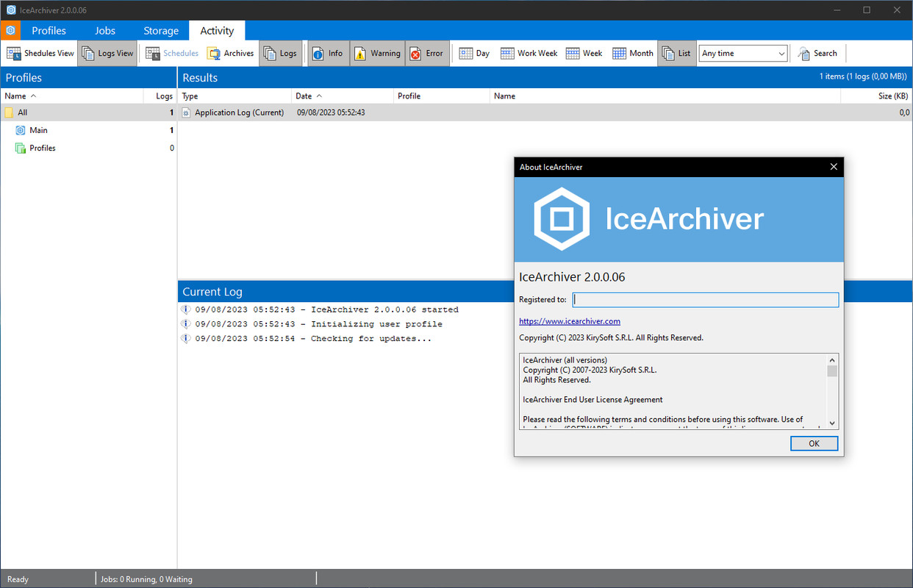Click the 09/08/2023 05:52:43 date cell in Results
913x588 pixels.
coord(331,112)
